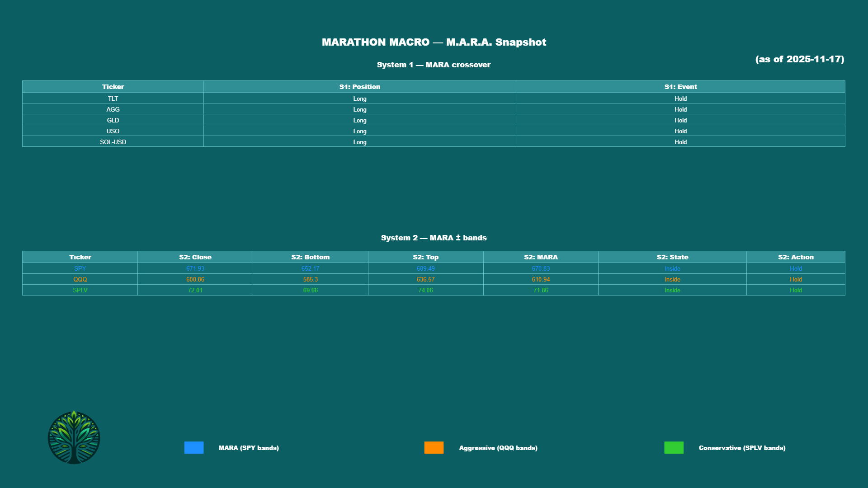Click the SPY ticker cell
Viewport: 868px width, 488px height.
pyautogui.click(x=80, y=268)
